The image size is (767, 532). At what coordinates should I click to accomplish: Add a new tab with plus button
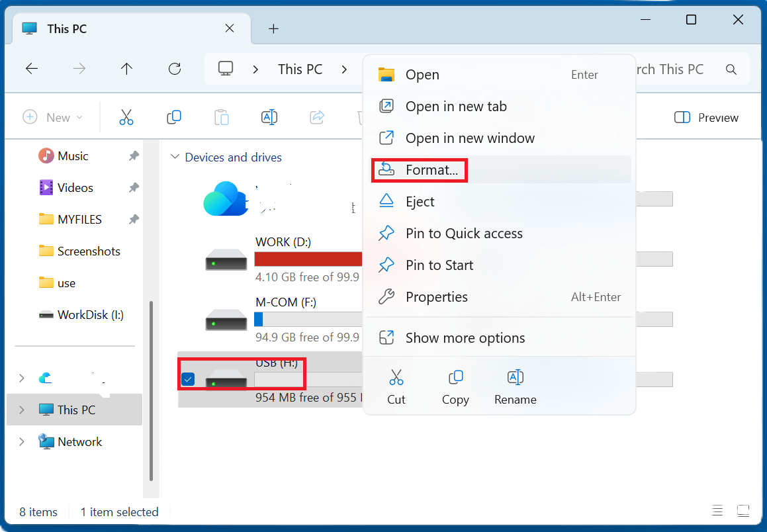(x=273, y=29)
